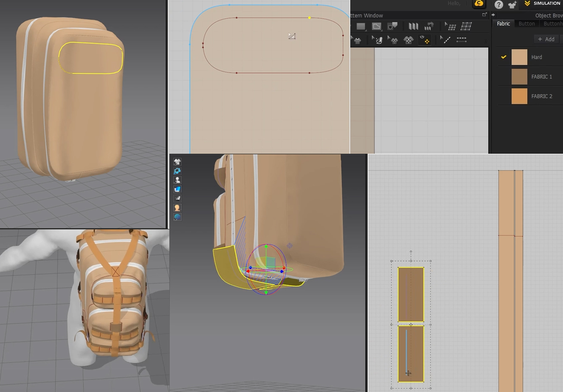Toggle the blue arrangement points icon
563x392 pixels.
(x=177, y=171)
